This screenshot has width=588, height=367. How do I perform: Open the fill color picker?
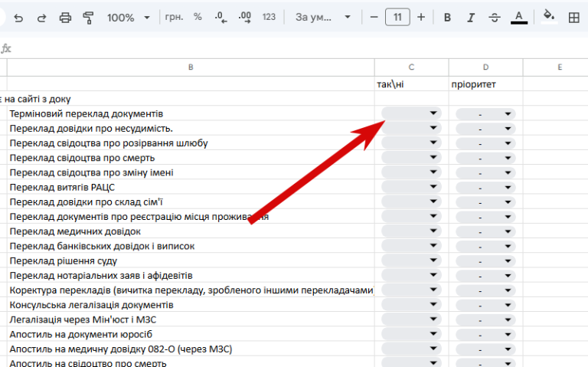[549, 18]
